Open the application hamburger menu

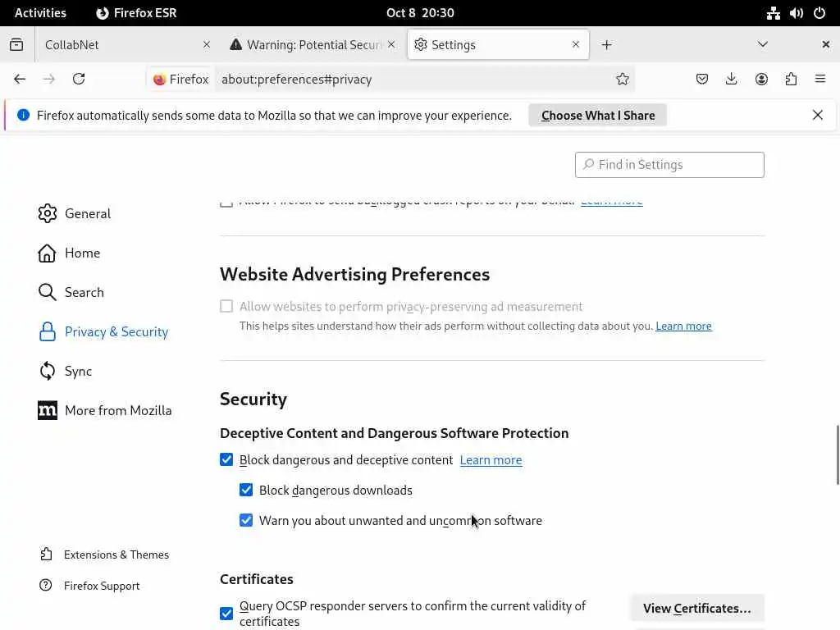[x=820, y=79]
